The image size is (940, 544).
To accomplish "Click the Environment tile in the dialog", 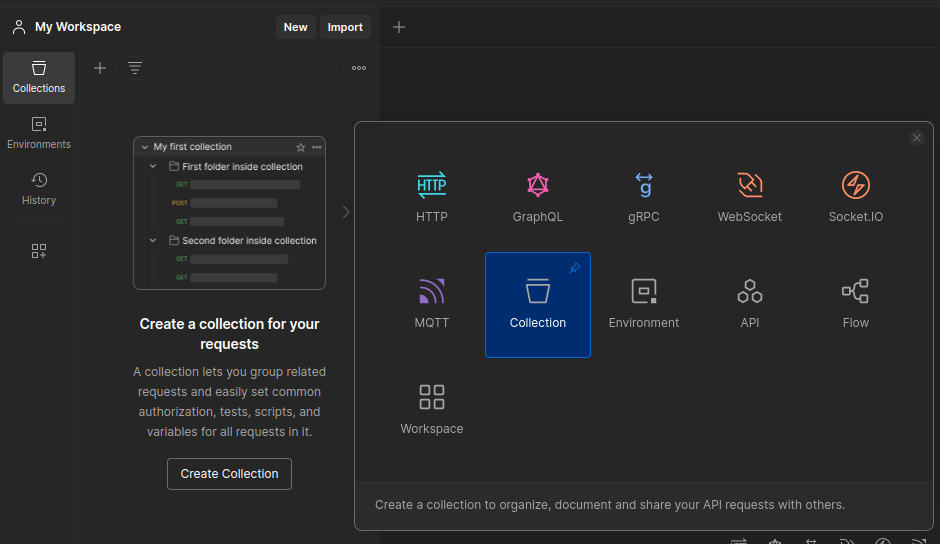I will point(644,303).
